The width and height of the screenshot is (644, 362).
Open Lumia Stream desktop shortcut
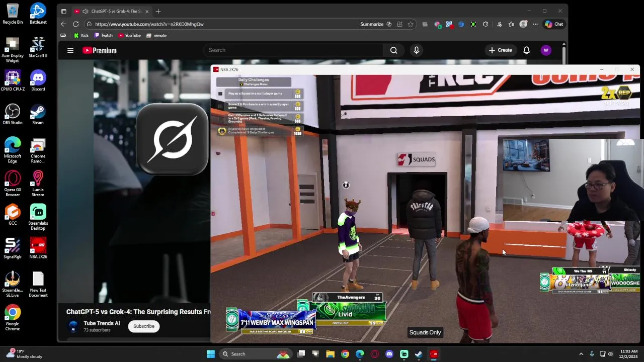point(38,184)
